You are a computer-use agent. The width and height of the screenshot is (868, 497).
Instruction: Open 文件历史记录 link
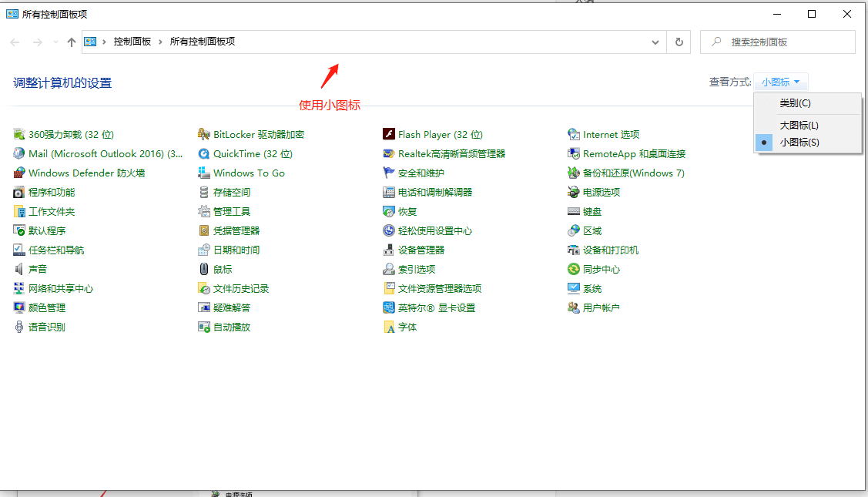241,289
